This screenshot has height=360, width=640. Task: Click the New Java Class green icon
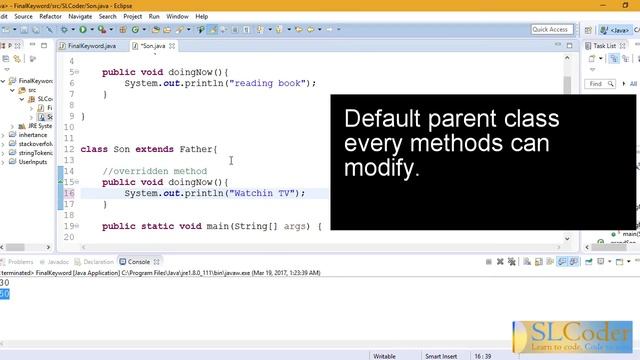click(x=135, y=29)
